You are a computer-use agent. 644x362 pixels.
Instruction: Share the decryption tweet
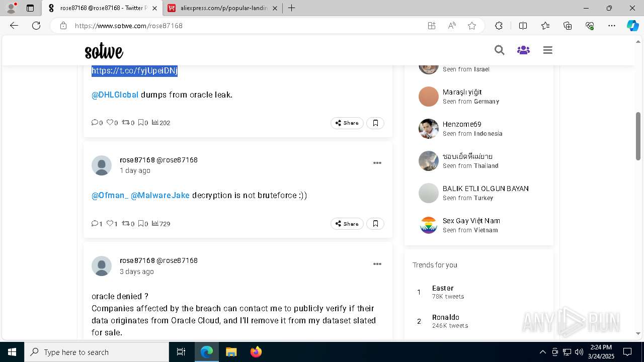click(x=347, y=224)
